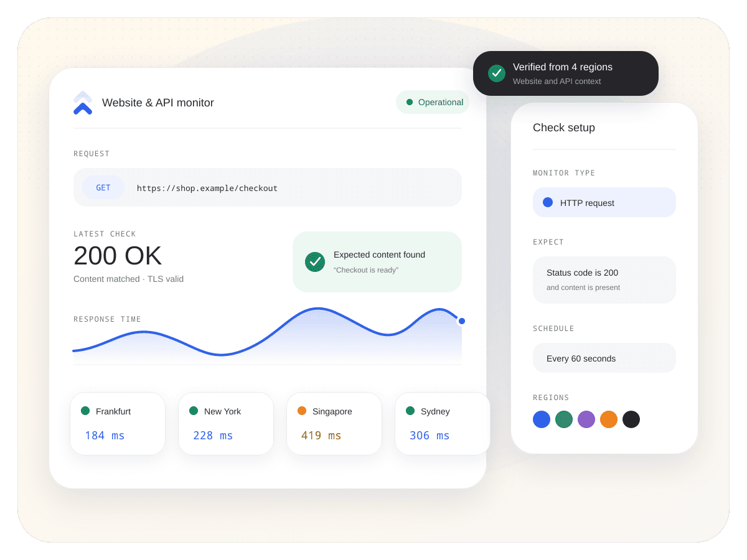Click the RESPONSE TIME label
This screenshot has height=560, width=747.
coord(107,319)
